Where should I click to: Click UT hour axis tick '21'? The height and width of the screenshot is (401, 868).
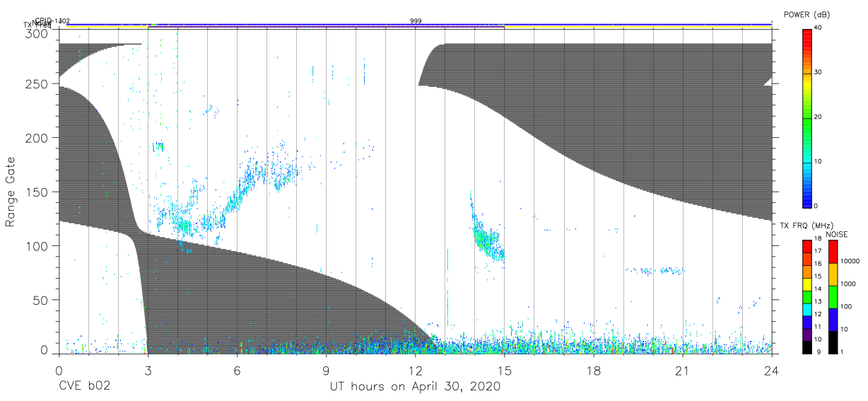point(683,371)
